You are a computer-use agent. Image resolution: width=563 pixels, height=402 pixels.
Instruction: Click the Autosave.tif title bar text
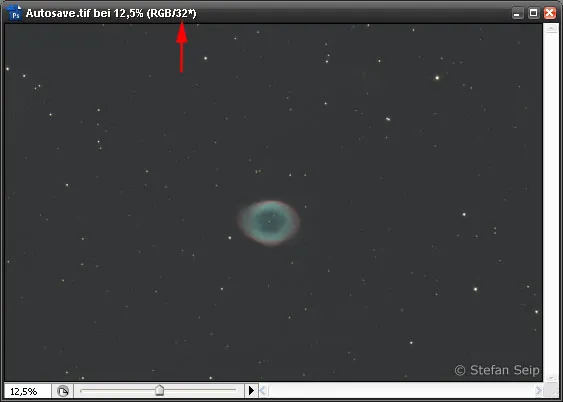111,13
